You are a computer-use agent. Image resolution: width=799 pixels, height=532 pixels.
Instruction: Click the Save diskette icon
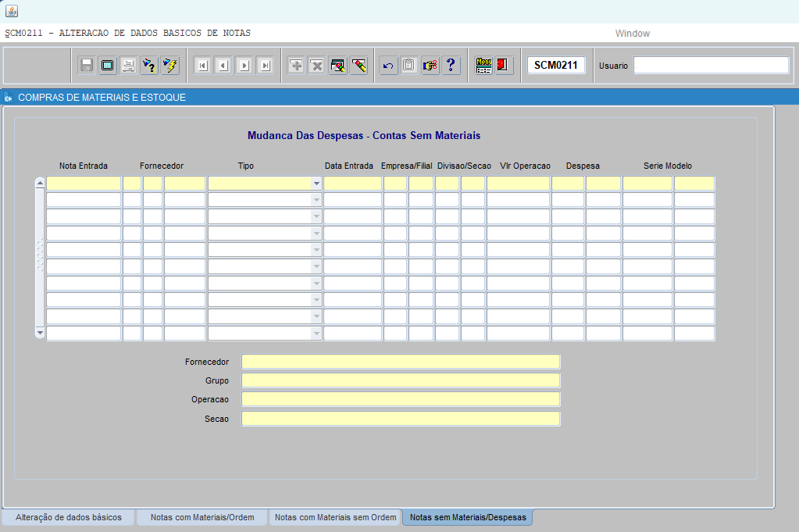[x=87, y=66]
